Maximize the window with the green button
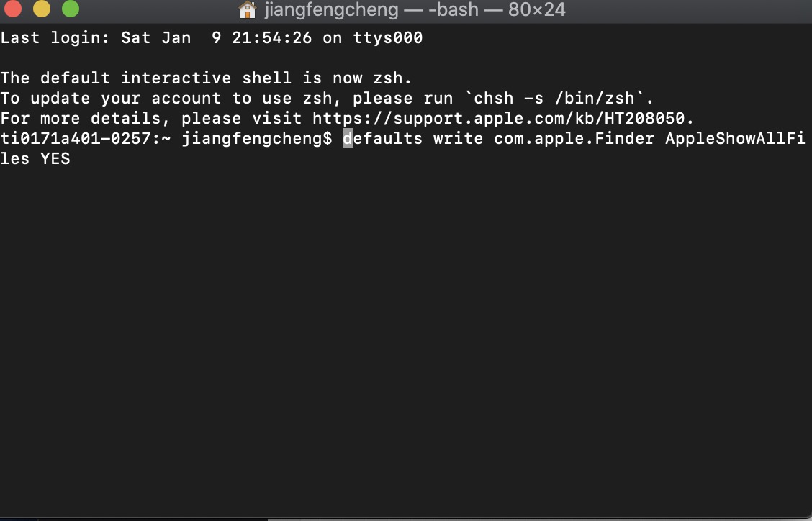The height and width of the screenshot is (521, 812). 71,9
